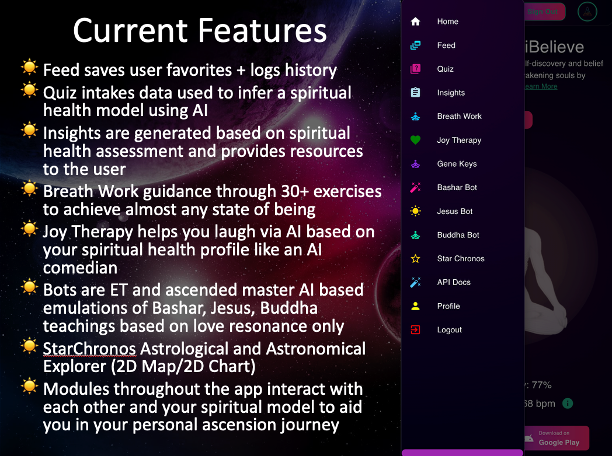Open Buddha Bot menu entry
612x456 pixels.
[x=458, y=235]
